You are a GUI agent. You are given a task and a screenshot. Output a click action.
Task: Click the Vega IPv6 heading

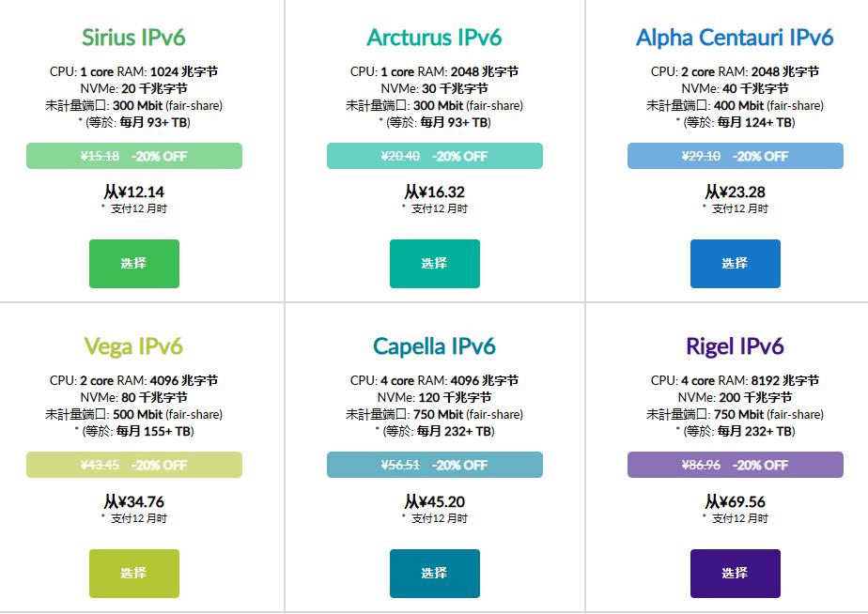click(x=133, y=346)
